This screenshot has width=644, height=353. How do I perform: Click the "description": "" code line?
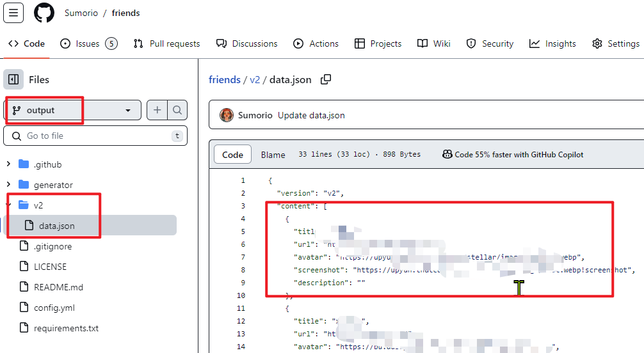pyautogui.click(x=329, y=283)
